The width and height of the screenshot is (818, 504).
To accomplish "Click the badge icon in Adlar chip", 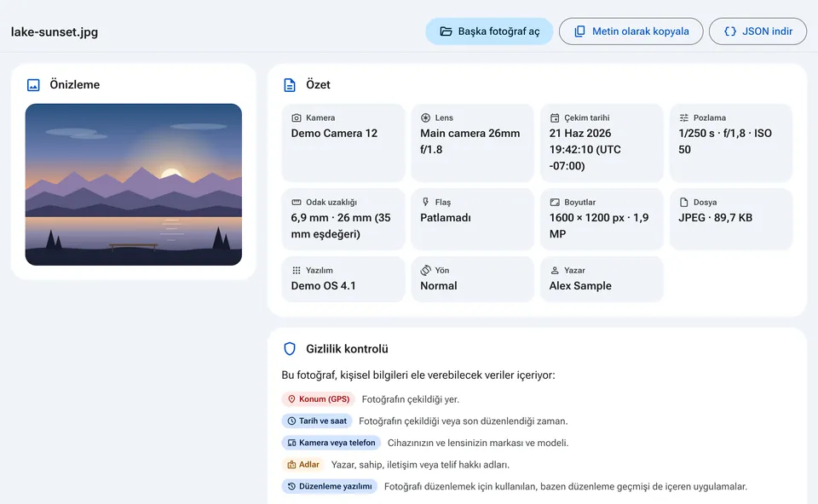I will coord(291,465).
